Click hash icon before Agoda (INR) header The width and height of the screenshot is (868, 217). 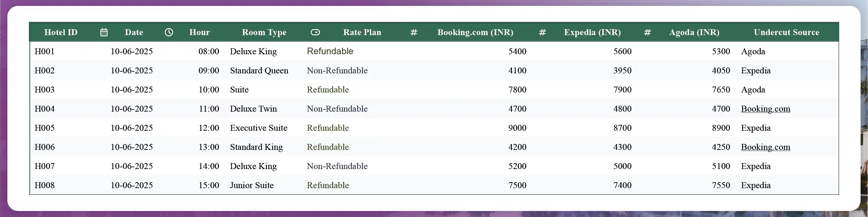647,32
